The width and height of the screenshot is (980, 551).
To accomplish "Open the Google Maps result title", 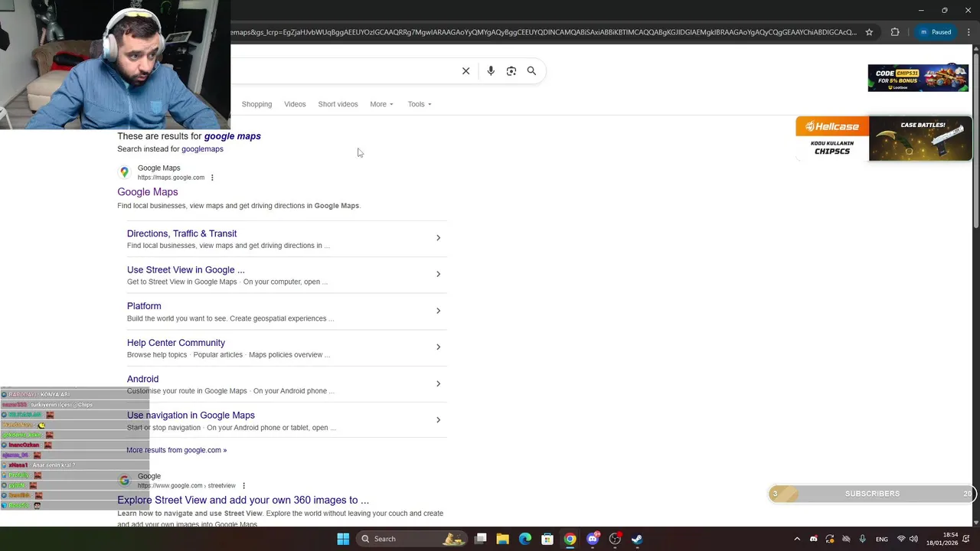I will (148, 192).
